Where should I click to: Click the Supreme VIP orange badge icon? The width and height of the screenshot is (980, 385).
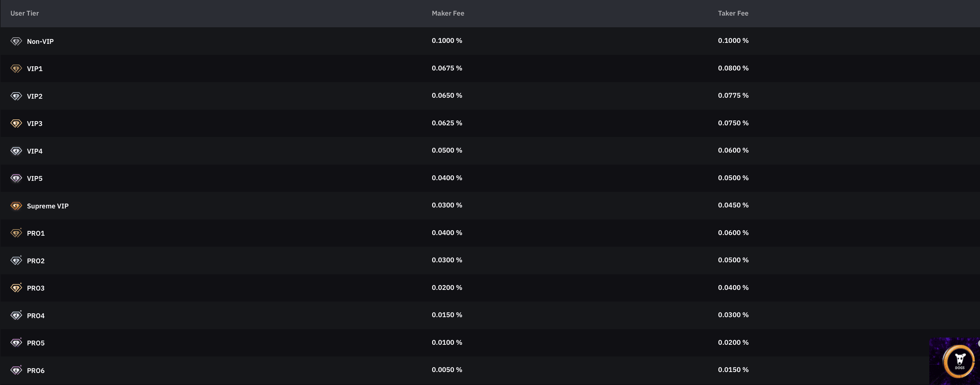coord(16,206)
